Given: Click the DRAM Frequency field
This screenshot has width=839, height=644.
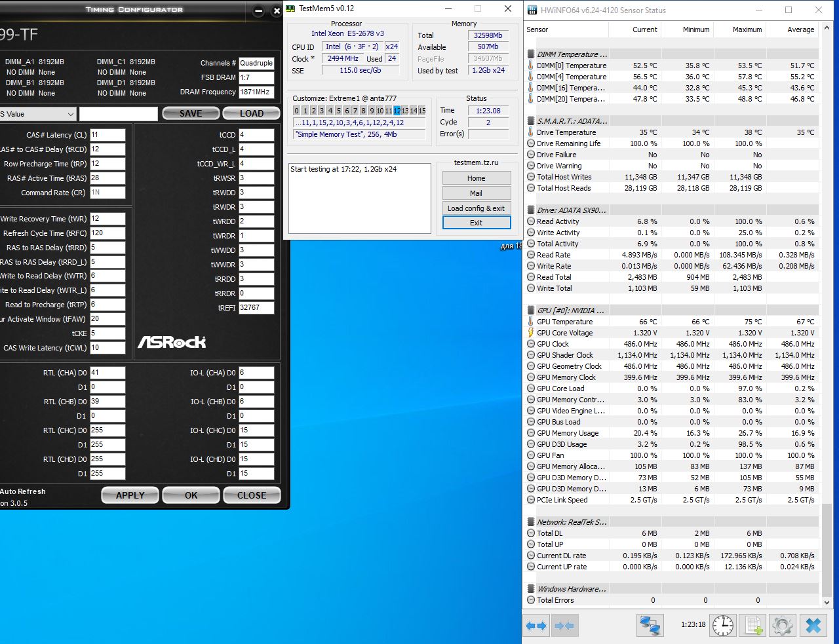Looking at the screenshot, I should point(256,92).
